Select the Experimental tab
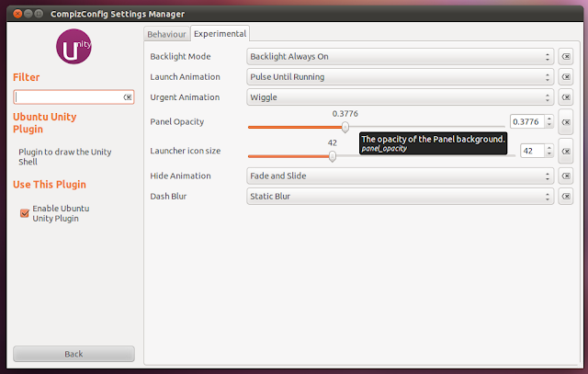This screenshot has height=374, width=588. (220, 34)
